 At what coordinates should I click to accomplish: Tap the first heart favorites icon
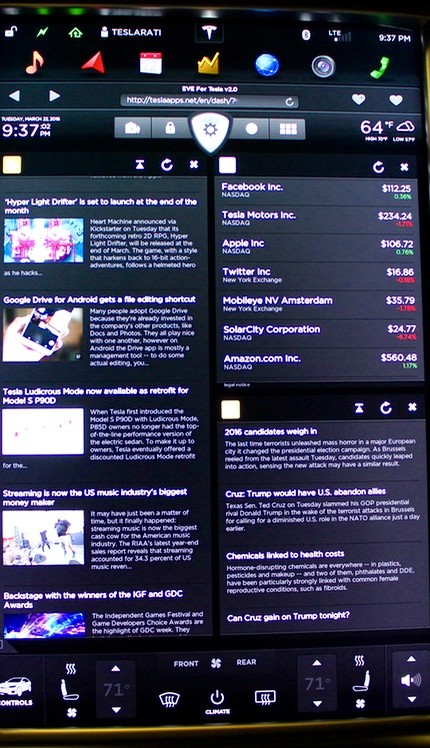pos(358,99)
